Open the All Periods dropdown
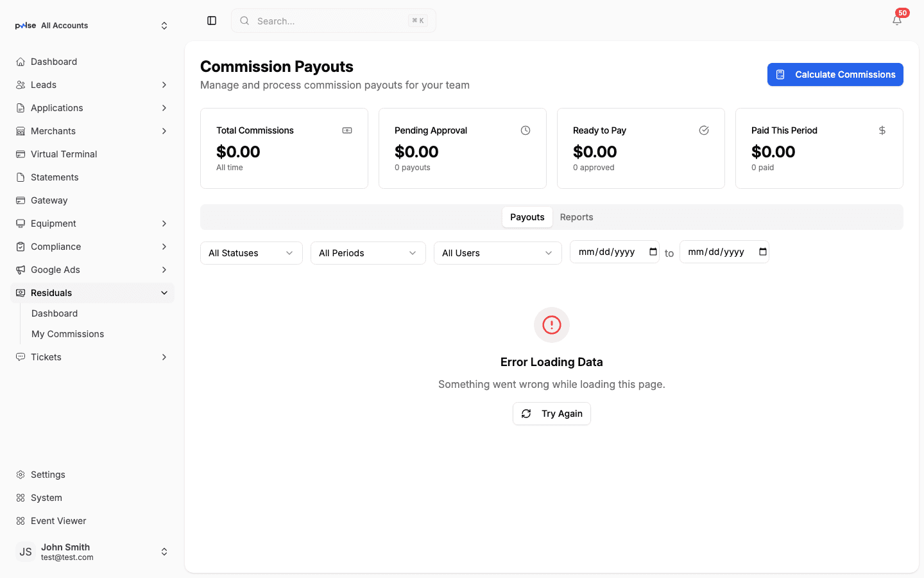The width and height of the screenshot is (924, 578). [368, 252]
